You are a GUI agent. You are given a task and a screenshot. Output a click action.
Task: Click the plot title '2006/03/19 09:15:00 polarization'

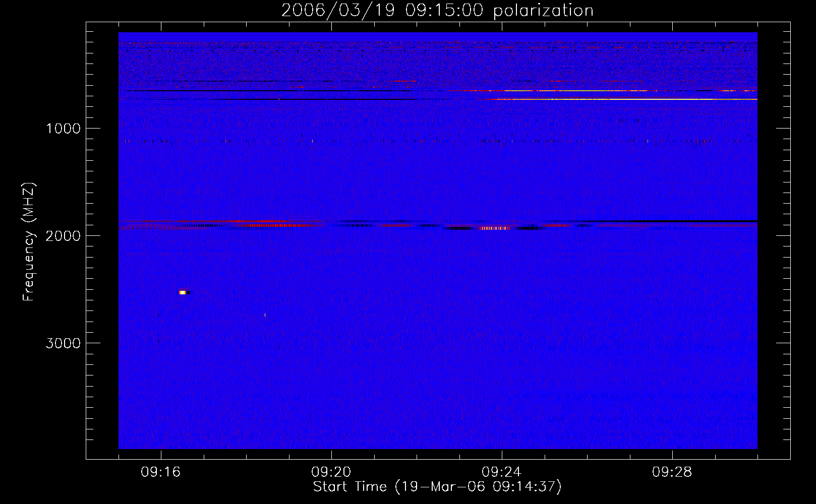437,11
